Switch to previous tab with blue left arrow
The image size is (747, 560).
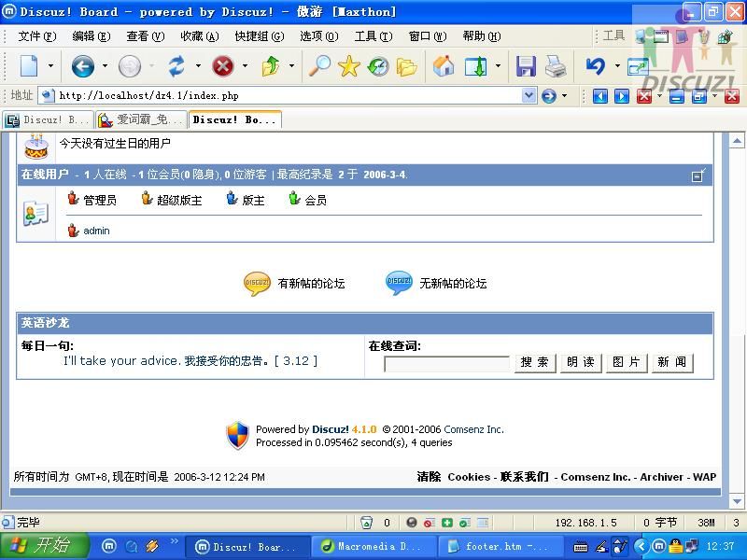pyautogui.click(x=600, y=96)
